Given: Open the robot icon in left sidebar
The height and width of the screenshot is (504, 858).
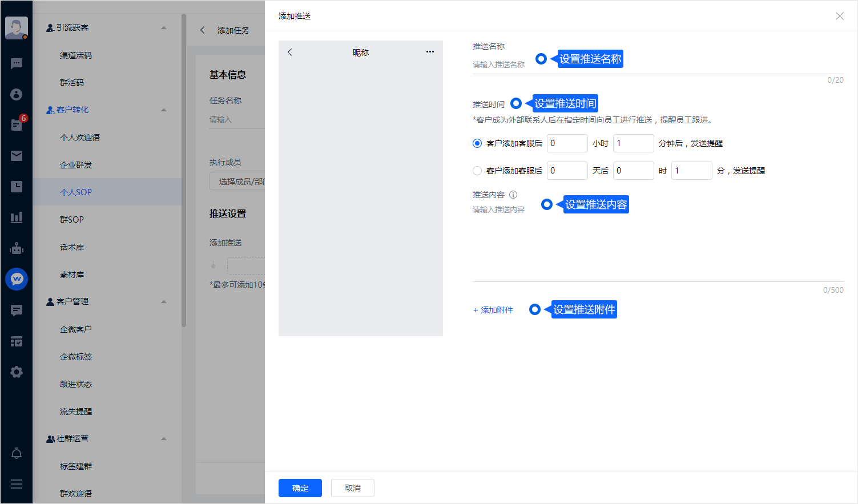Looking at the screenshot, I should 17,248.
